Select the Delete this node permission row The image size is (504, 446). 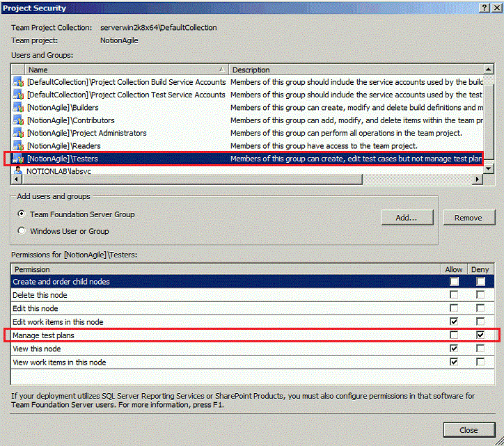coord(253,294)
